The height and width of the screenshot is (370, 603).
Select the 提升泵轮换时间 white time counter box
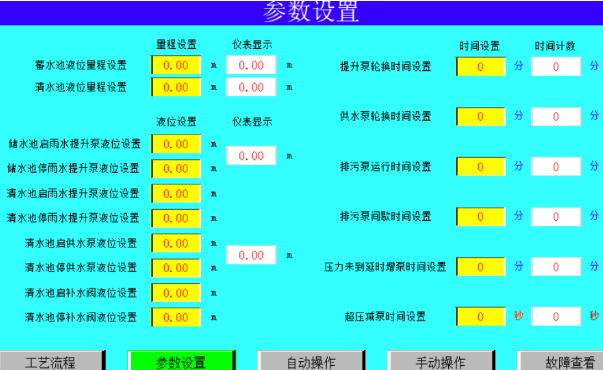click(556, 67)
